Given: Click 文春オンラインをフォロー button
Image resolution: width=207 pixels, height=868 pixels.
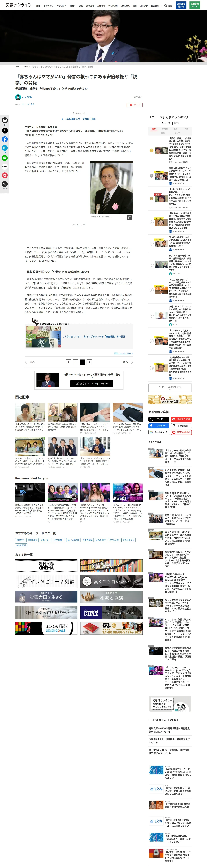Looking at the screenshot, I should point(92,384).
